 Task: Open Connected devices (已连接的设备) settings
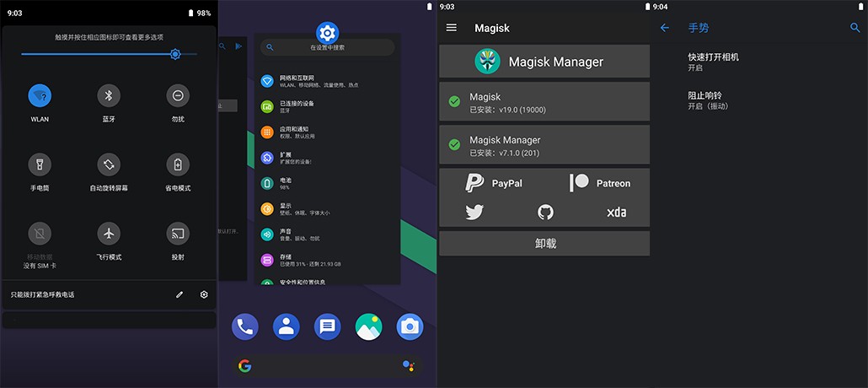[x=327, y=106]
